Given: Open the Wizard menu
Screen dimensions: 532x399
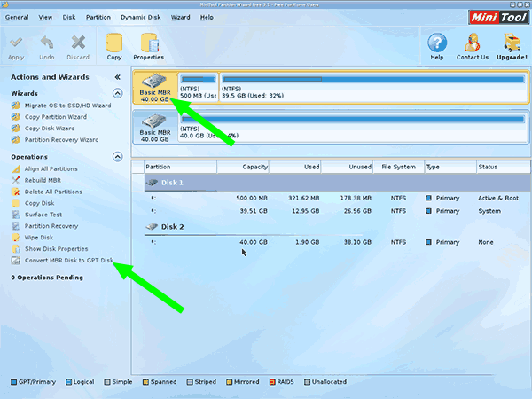Looking at the screenshot, I should (x=180, y=18).
